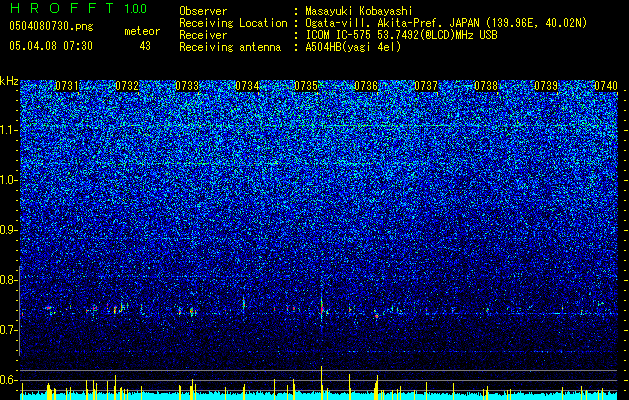Click the Receiving Location field label

[x=233, y=23]
